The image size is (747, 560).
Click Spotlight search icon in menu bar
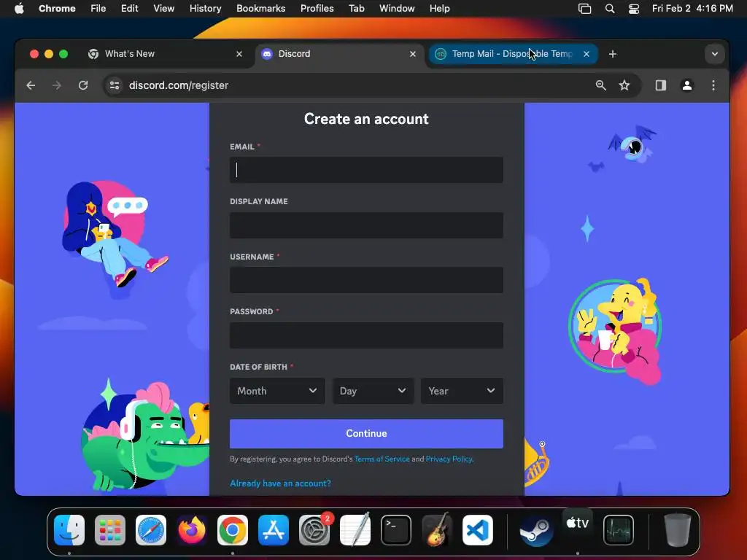[610, 9]
